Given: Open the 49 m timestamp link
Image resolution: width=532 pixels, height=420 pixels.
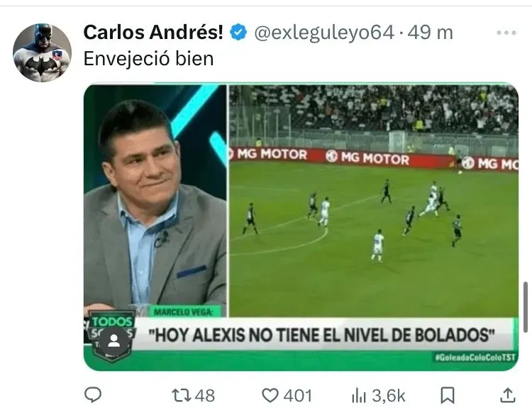Looking at the screenshot, I should click(x=431, y=33).
